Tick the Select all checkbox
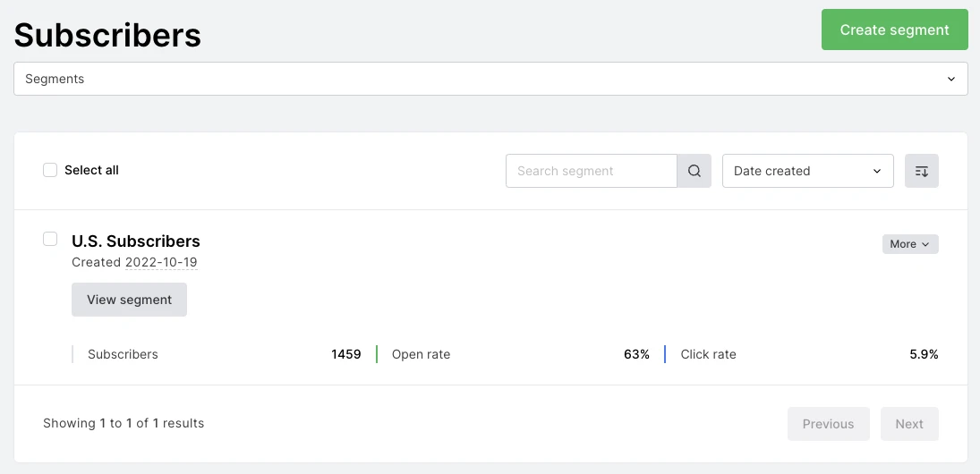Image resolution: width=980 pixels, height=474 pixels. coord(50,170)
